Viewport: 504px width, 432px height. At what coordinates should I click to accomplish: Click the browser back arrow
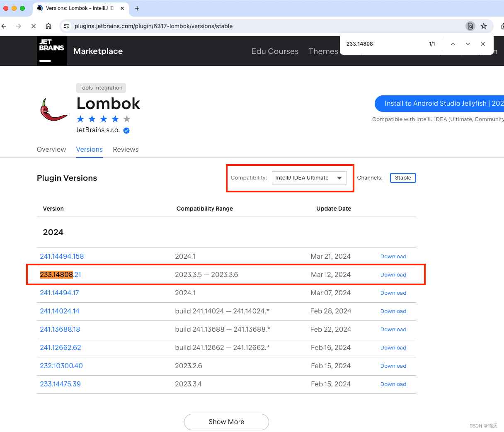(4, 26)
